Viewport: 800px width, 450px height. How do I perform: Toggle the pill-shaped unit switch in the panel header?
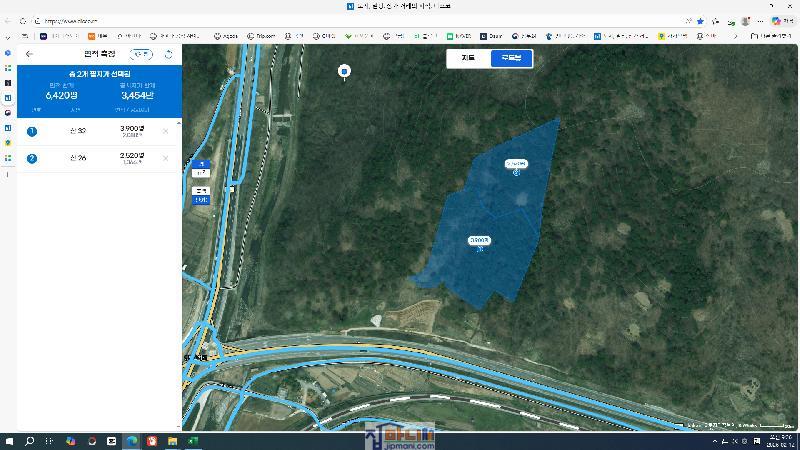pos(143,54)
